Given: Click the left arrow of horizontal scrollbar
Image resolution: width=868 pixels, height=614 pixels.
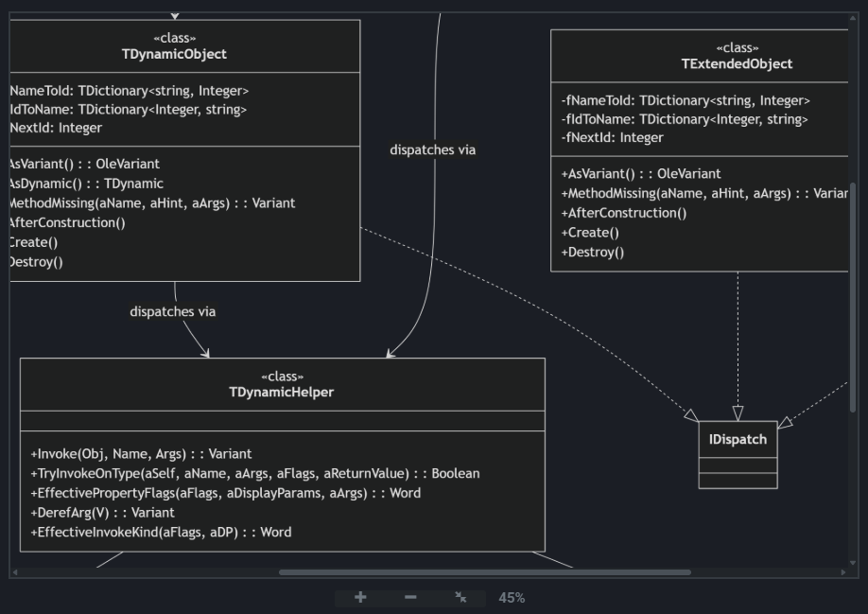Looking at the screenshot, I should click(15, 572).
